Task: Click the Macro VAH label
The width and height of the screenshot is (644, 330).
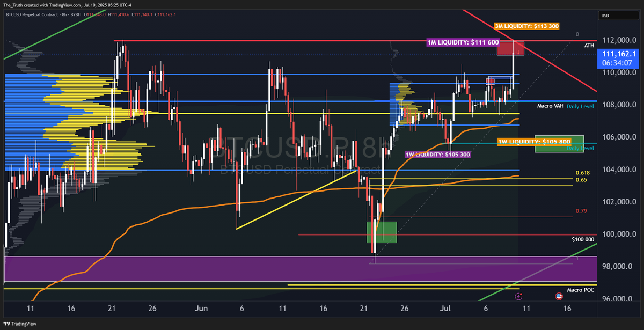Action: click(x=550, y=106)
